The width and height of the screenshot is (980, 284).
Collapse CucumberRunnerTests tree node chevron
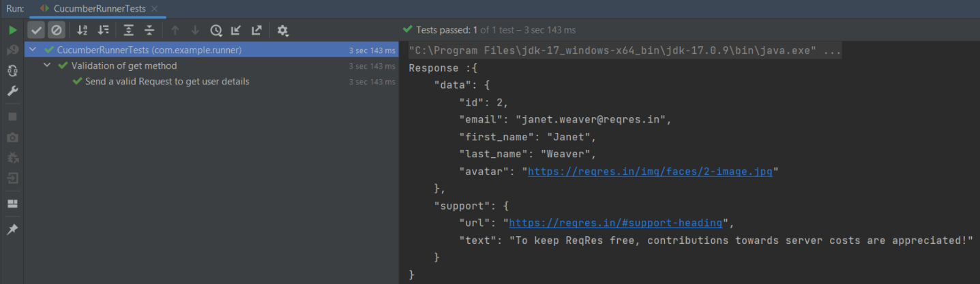click(33, 50)
